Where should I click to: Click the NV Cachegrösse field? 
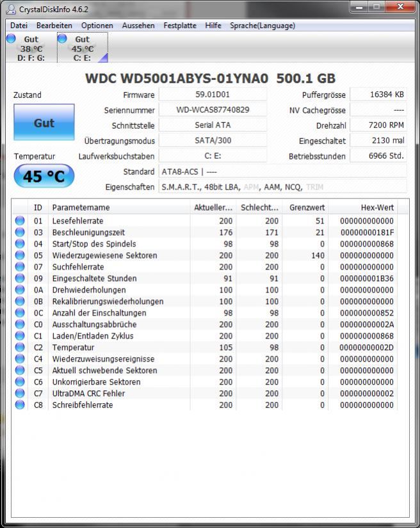378,110
